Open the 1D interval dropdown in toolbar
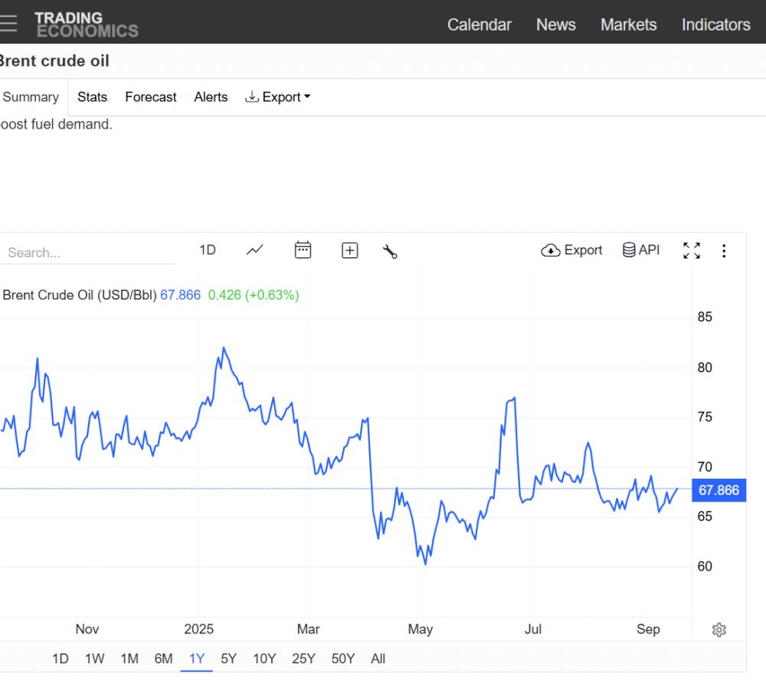 (x=208, y=250)
